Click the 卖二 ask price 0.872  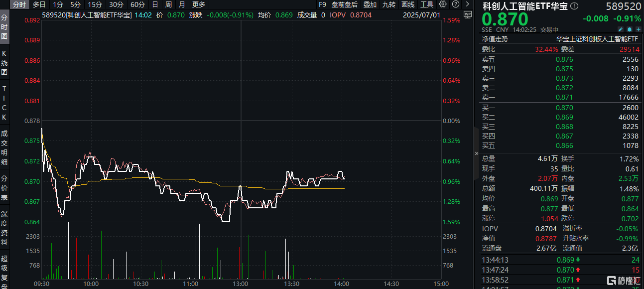[x=564, y=88]
